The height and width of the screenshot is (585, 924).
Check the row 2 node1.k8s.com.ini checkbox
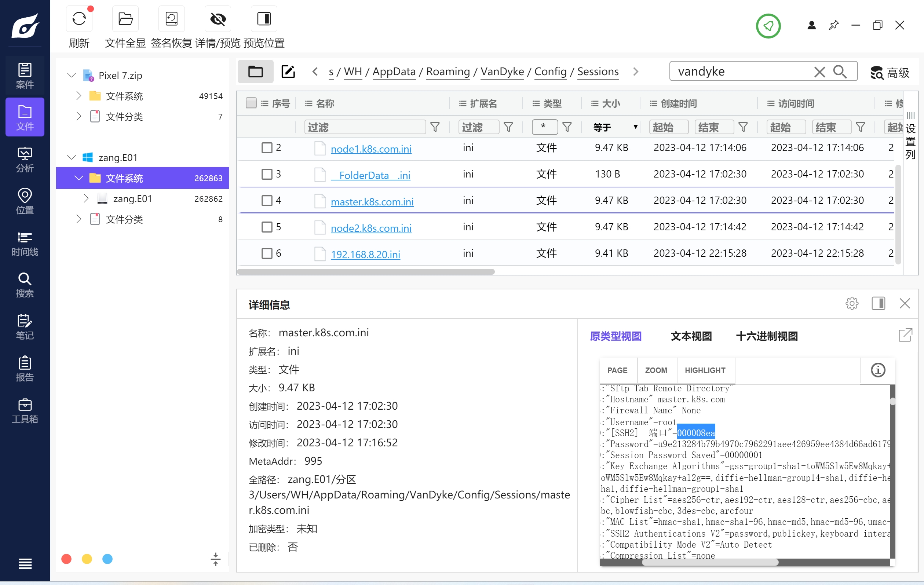[267, 147]
